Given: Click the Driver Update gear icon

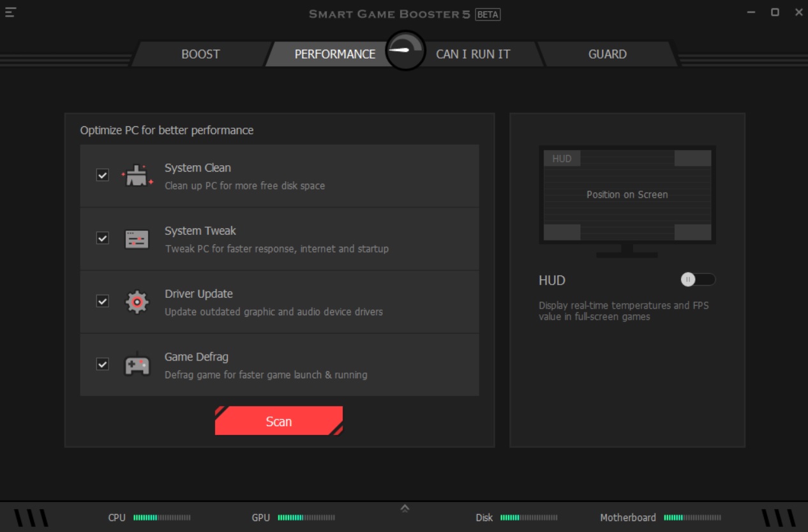Looking at the screenshot, I should [137, 302].
